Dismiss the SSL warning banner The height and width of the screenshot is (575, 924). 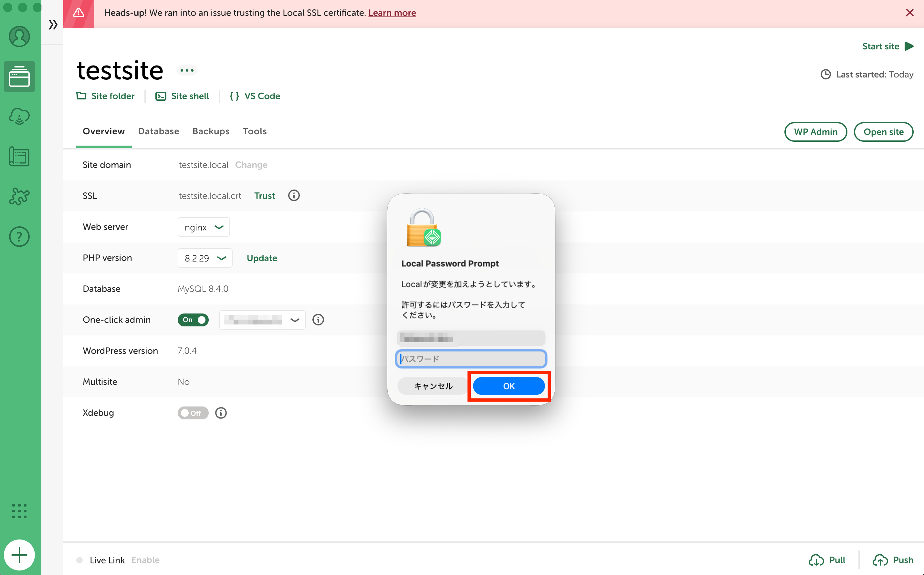(909, 13)
